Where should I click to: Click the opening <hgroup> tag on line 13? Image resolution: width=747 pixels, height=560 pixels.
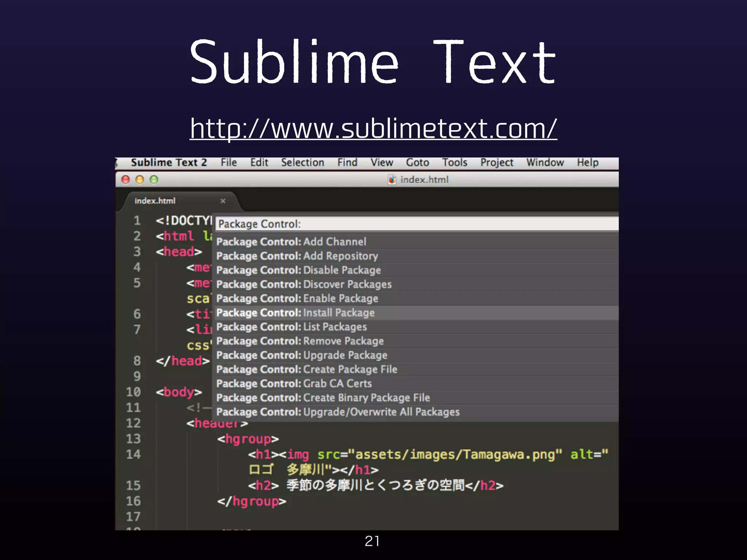[248, 439]
